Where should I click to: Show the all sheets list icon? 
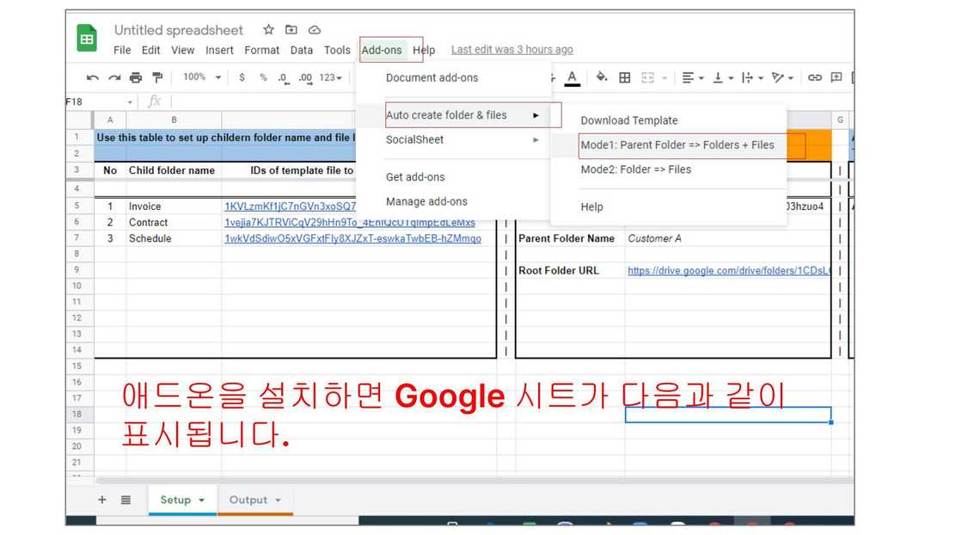tap(126, 500)
